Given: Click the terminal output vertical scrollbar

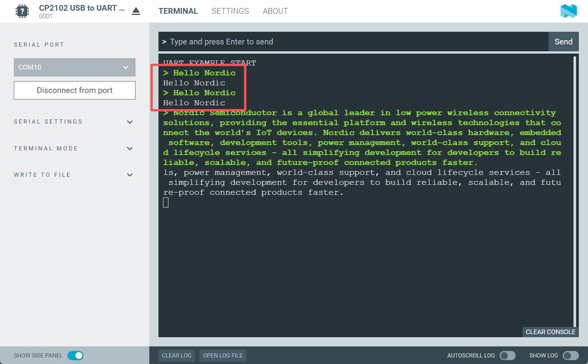Looking at the screenshot, I should [575, 191].
